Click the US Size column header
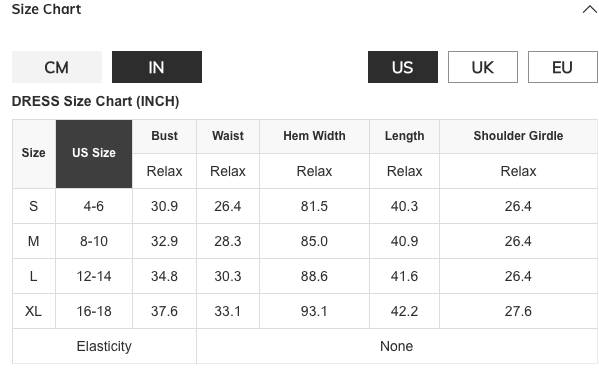The width and height of the screenshot is (599, 376). pyautogui.click(x=94, y=154)
